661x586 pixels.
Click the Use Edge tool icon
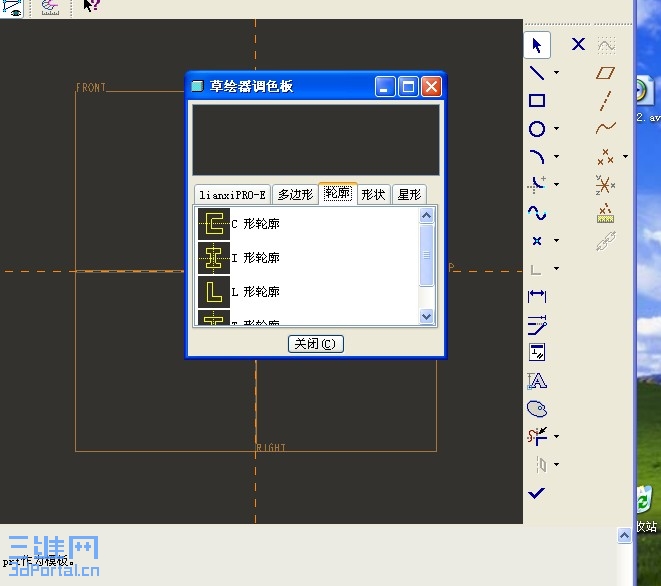pos(535,269)
